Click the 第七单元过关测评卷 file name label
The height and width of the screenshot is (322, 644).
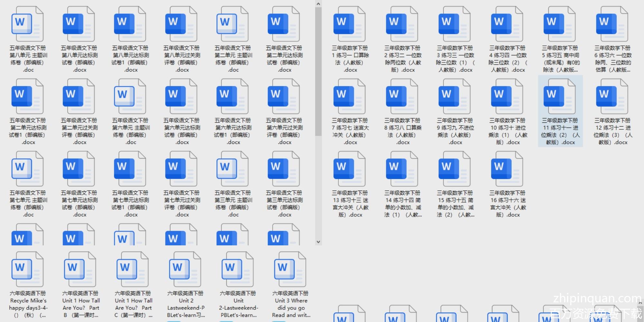(182, 204)
